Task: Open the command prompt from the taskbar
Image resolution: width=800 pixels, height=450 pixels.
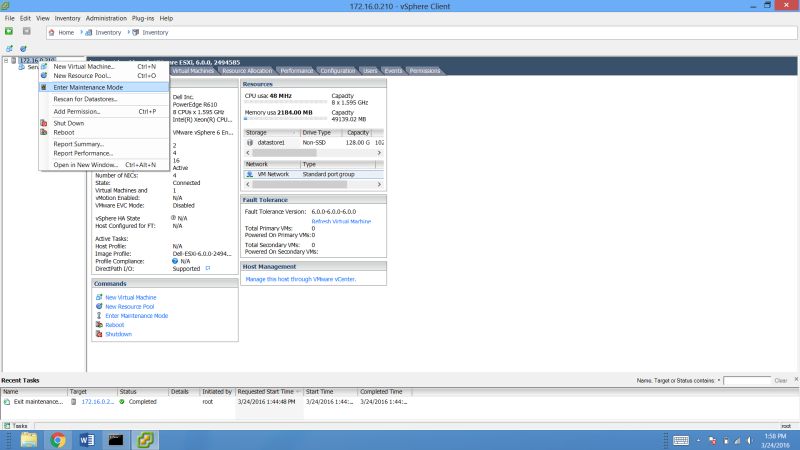Action: 116,440
